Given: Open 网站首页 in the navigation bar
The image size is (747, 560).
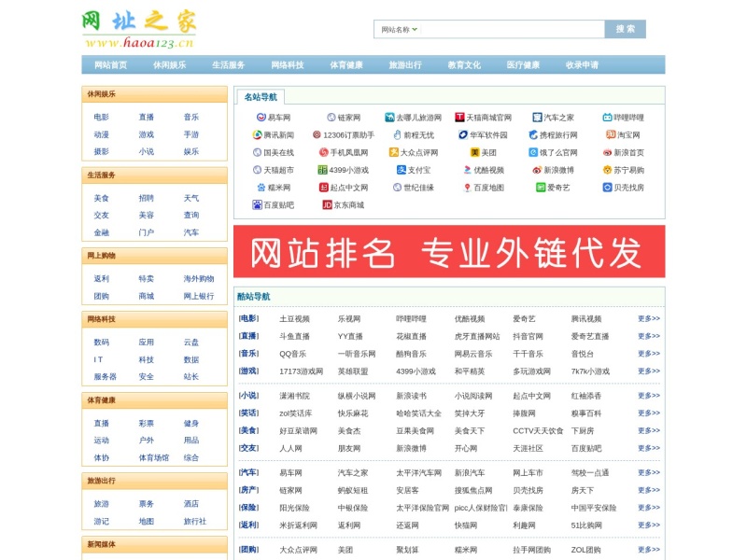Looking at the screenshot, I should [110, 64].
